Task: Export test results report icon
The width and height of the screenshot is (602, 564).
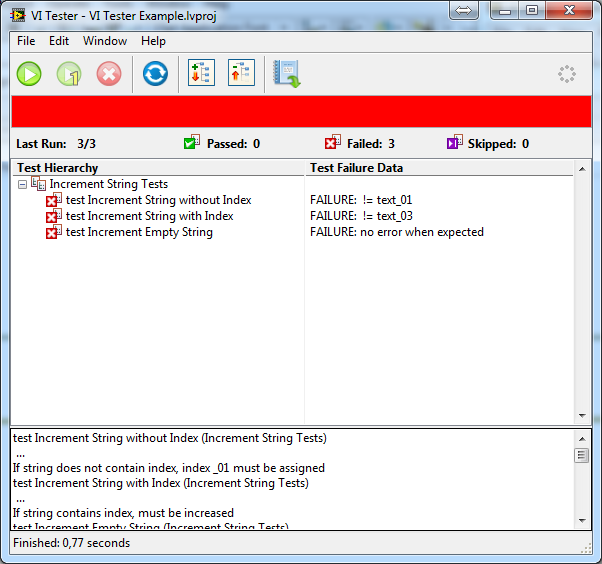Action: coord(286,73)
